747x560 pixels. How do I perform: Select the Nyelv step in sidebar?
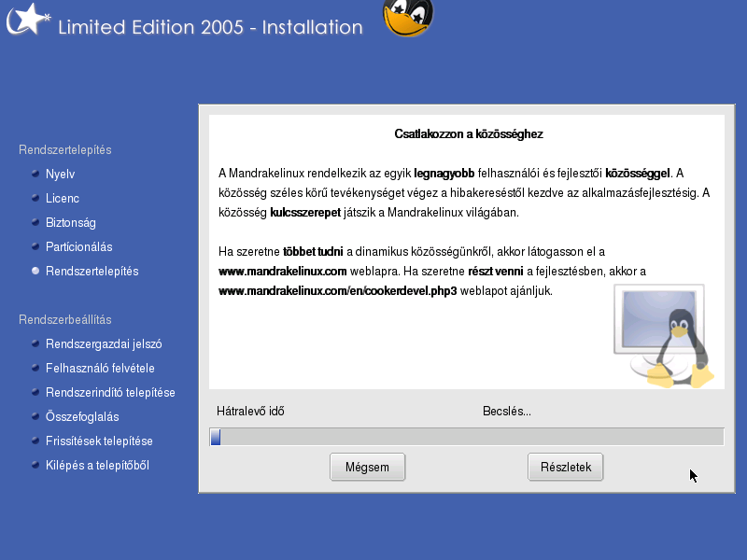pyautogui.click(x=60, y=174)
